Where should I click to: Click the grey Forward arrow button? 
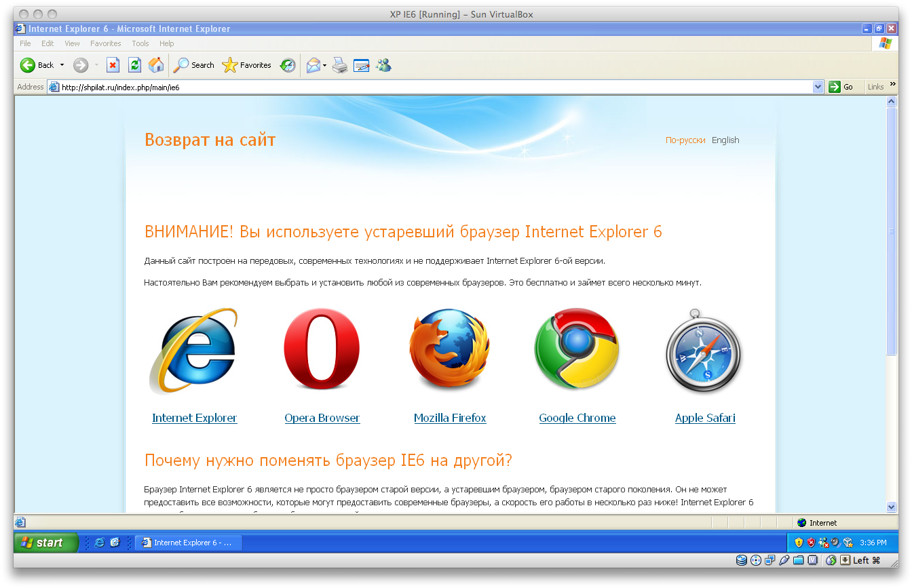point(81,65)
